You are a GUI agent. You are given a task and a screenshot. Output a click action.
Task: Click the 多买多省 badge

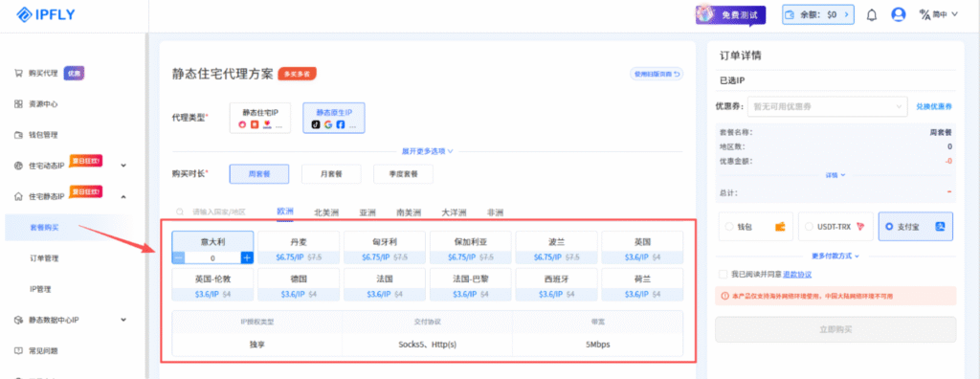298,74
